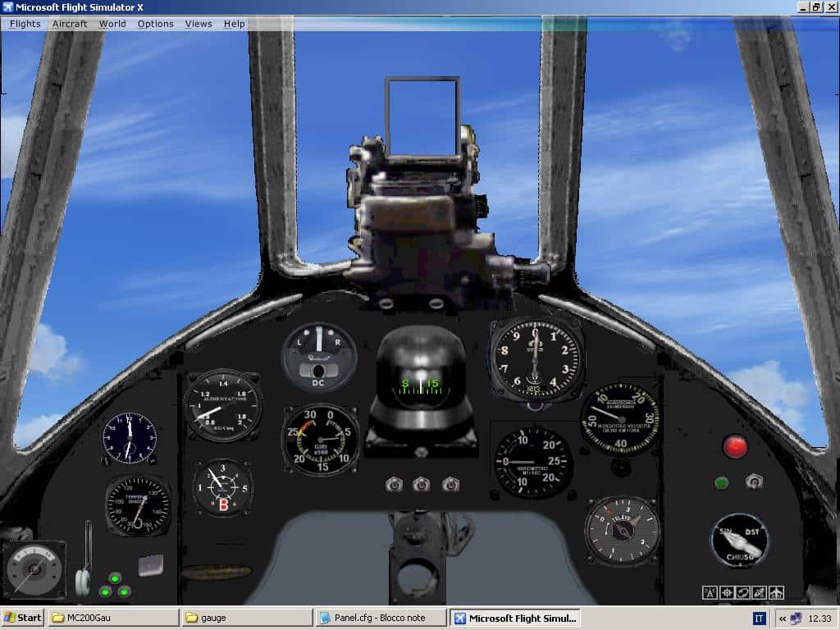Image resolution: width=840 pixels, height=630 pixels.
Task: Flip the leftmost center toggle switch
Action: coord(394,484)
